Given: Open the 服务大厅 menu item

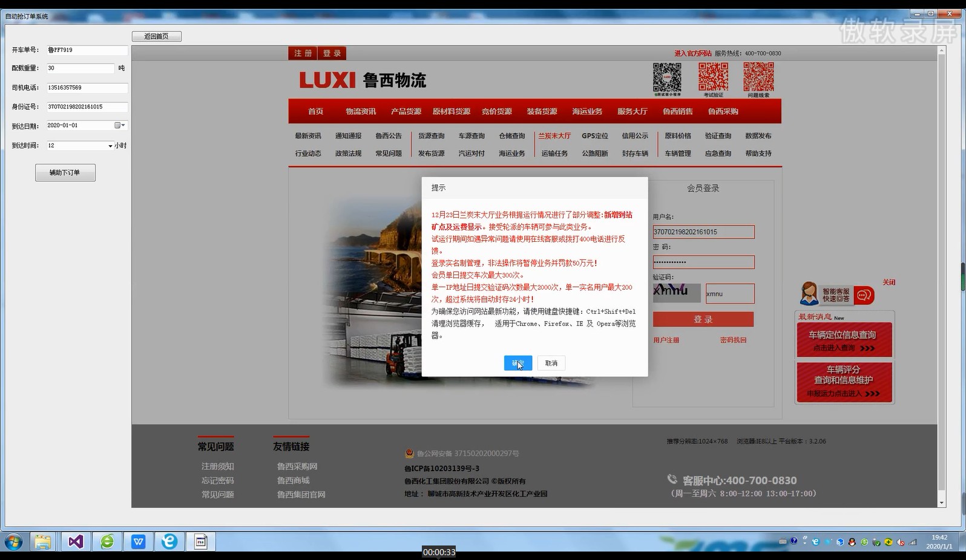Looking at the screenshot, I should [632, 111].
